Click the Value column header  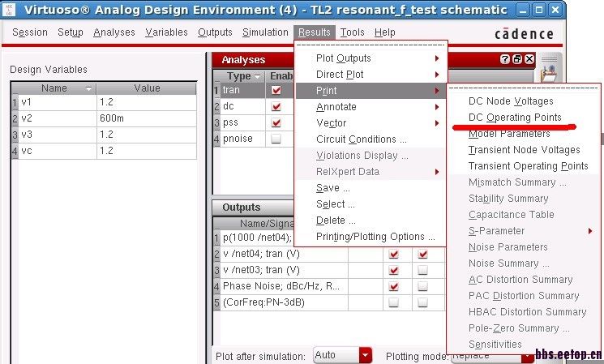pyautogui.click(x=147, y=88)
